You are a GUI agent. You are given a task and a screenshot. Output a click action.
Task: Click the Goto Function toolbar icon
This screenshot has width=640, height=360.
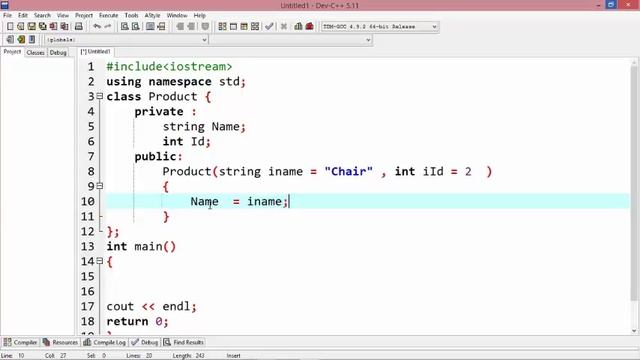[x=150, y=27]
